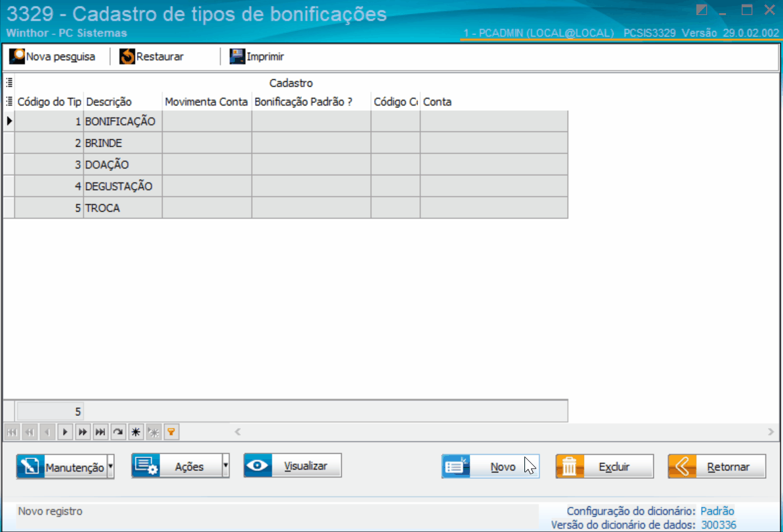
Task: Jump to last record navigator button
Action: (x=100, y=432)
